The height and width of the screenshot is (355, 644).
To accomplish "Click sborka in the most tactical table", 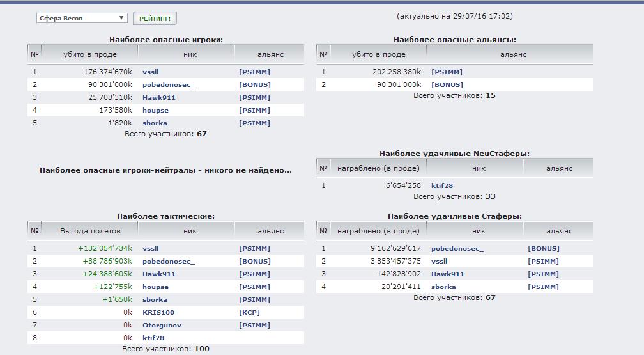I will [x=155, y=300].
